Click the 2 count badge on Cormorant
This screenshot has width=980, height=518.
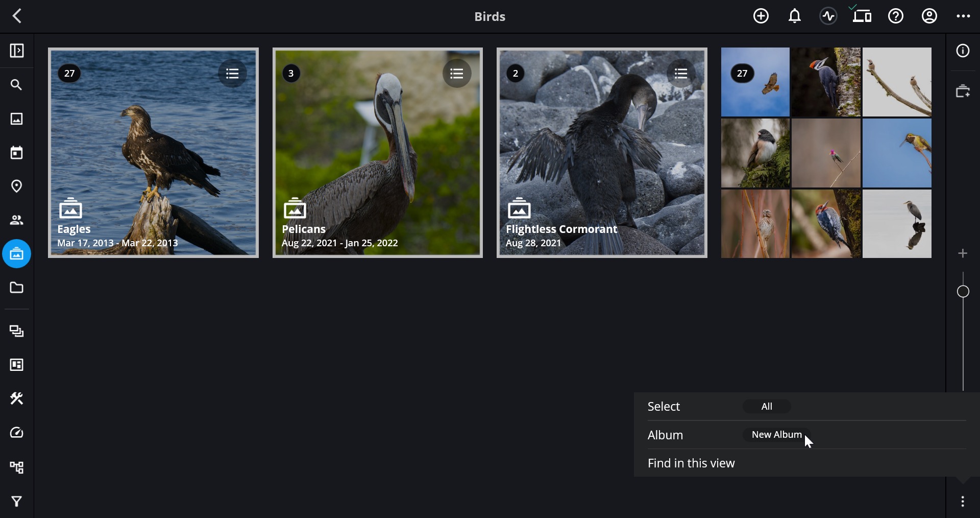(516, 74)
